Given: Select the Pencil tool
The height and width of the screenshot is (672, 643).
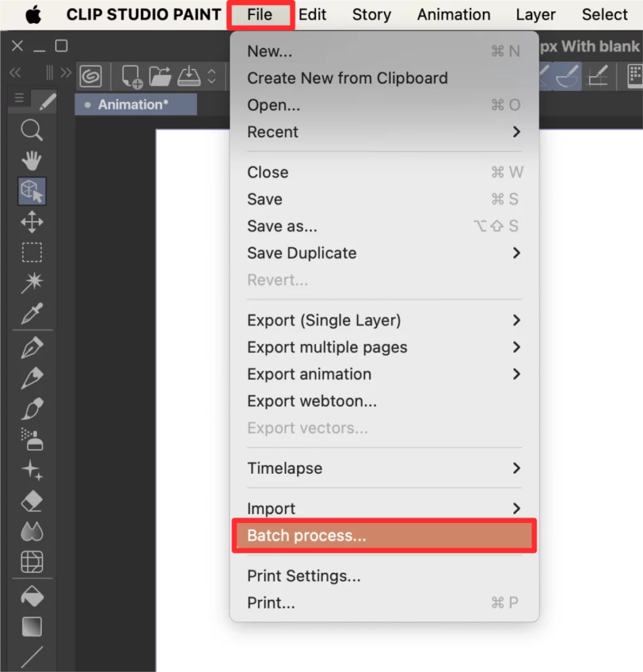Looking at the screenshot, I should [31, 377].
